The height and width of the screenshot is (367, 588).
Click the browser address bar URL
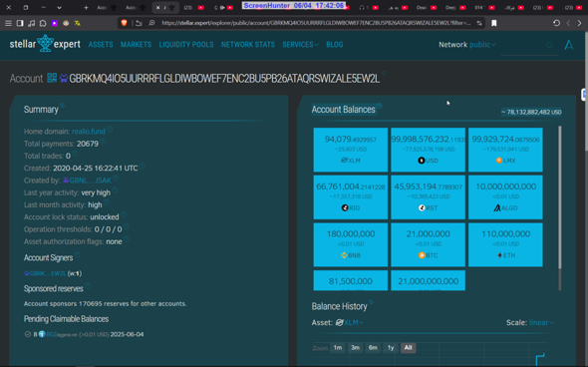(x=316, y=23)
